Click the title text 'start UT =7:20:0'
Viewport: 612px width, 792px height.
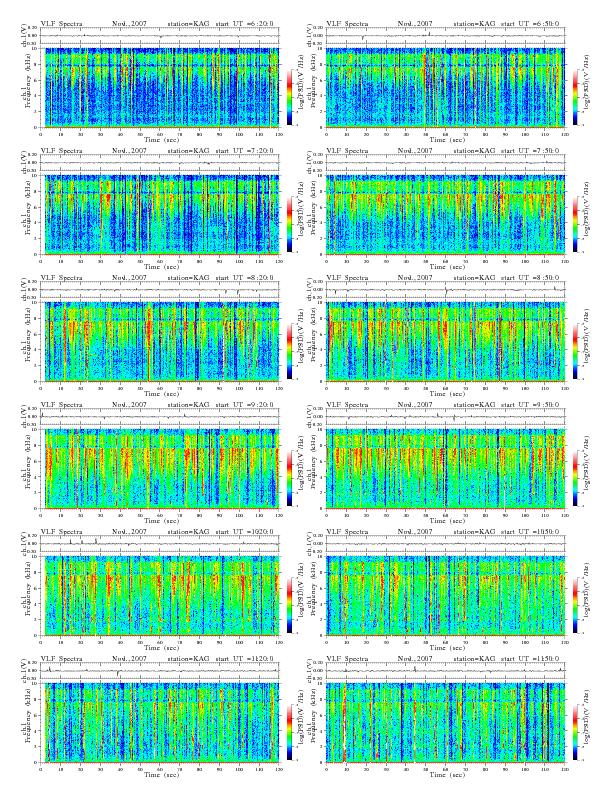pos(245,151)
